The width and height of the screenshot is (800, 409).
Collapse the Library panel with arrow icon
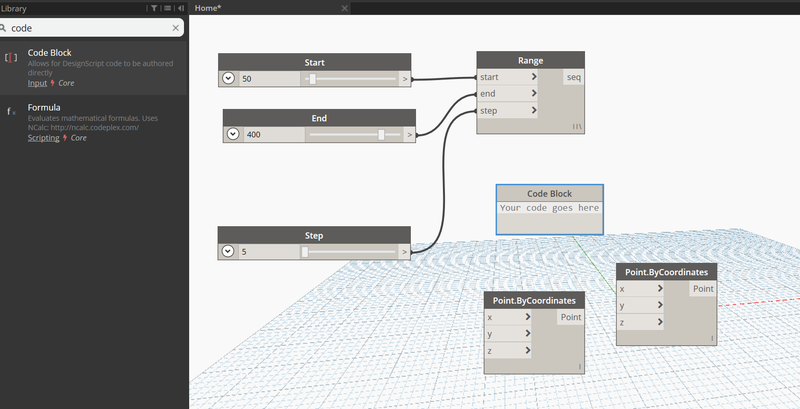[x=181, y=8]
